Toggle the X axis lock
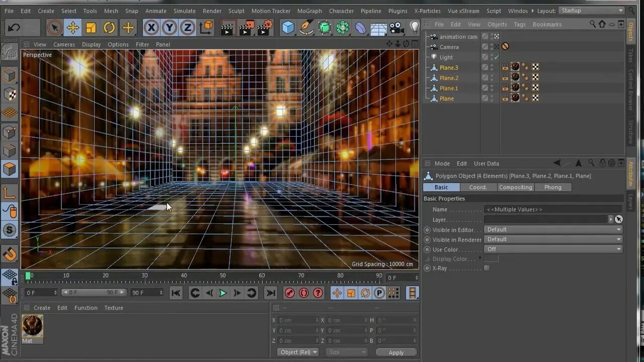 point(151,28)
